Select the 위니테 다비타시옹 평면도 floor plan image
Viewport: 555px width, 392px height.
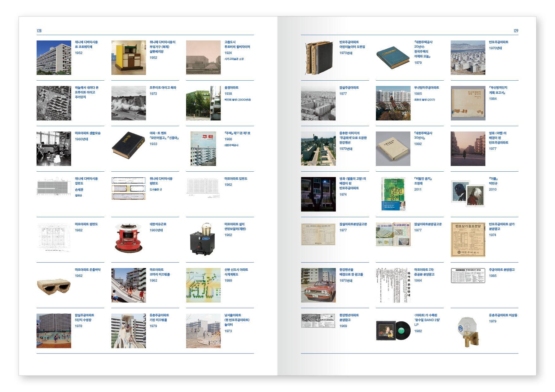[x=128, y=188]
